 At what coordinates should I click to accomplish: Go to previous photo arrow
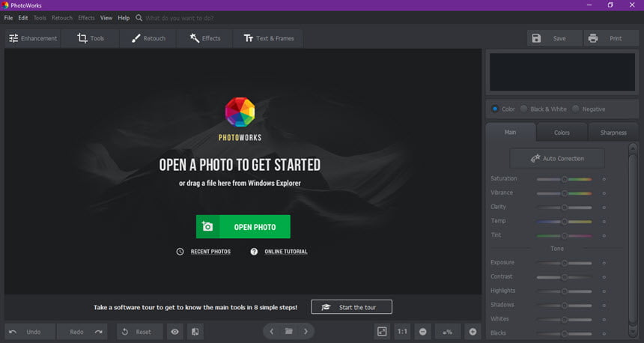(272, 332)
